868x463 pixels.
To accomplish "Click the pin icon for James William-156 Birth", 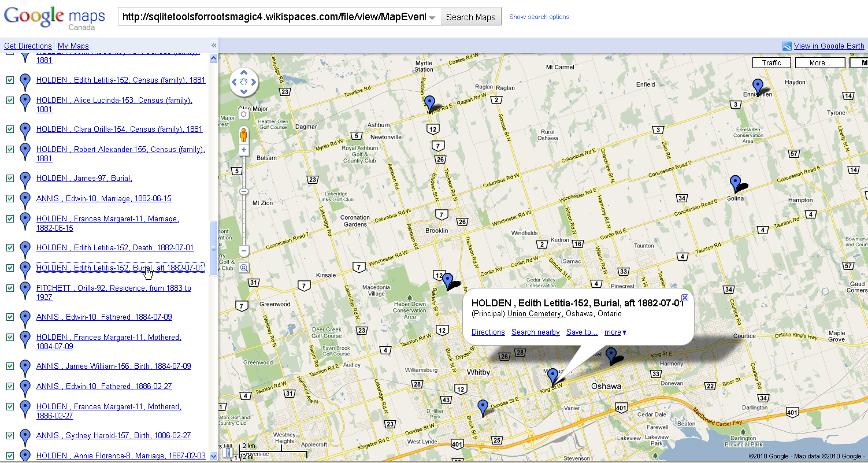I will 25,369.
